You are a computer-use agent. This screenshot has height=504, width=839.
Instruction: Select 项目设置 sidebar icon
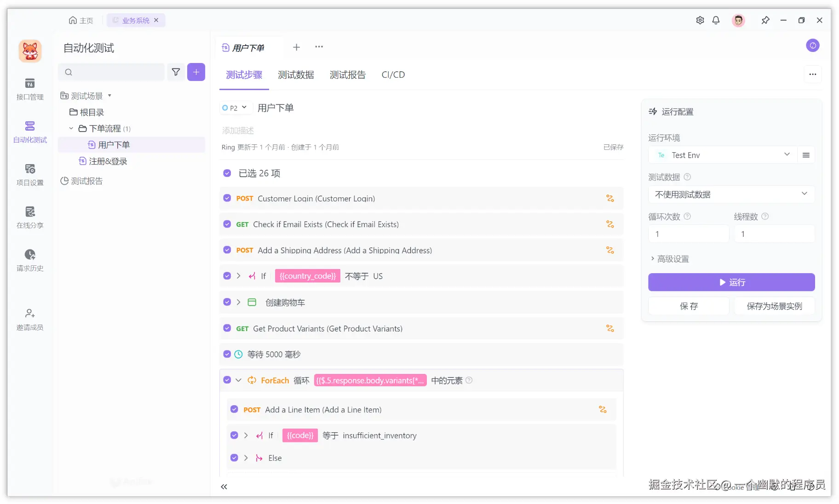coord(29,174)
